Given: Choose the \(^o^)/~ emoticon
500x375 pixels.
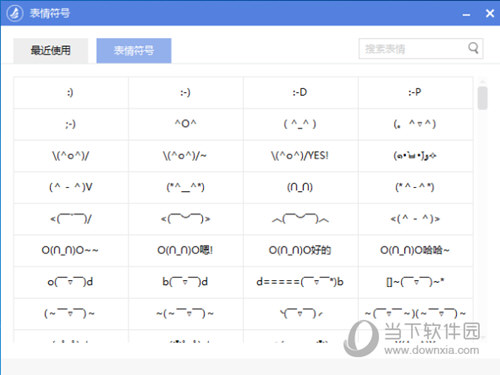Looking at the screenshot, I should click(186, 156).
